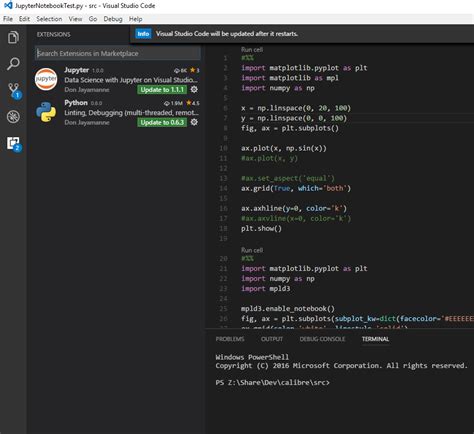Open the Go menu
The width and height of the screenshot is (474, 434).
click(93, 19)
